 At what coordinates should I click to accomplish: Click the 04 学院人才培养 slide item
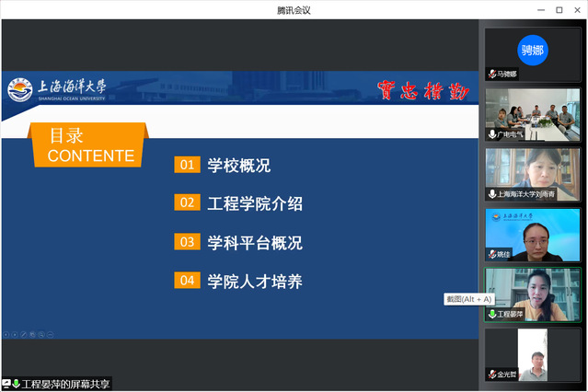(x=238, y=281)
